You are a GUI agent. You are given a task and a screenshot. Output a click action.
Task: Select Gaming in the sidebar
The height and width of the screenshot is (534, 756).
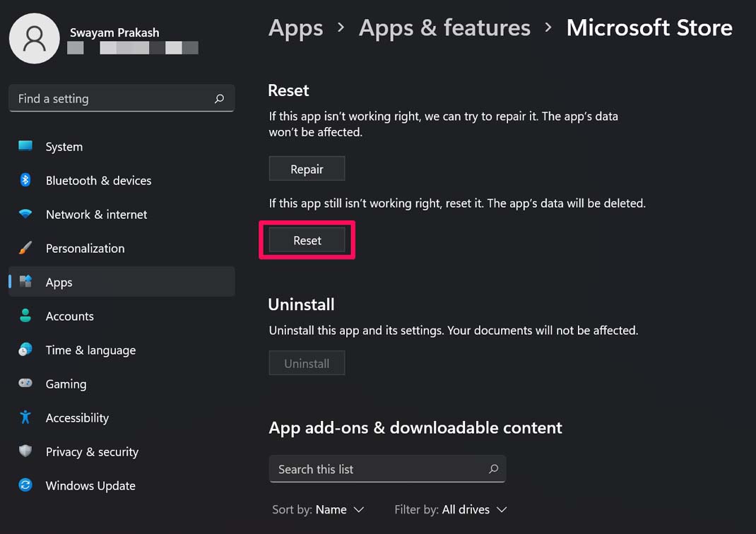pyautogui.click(x=122, y=384)
